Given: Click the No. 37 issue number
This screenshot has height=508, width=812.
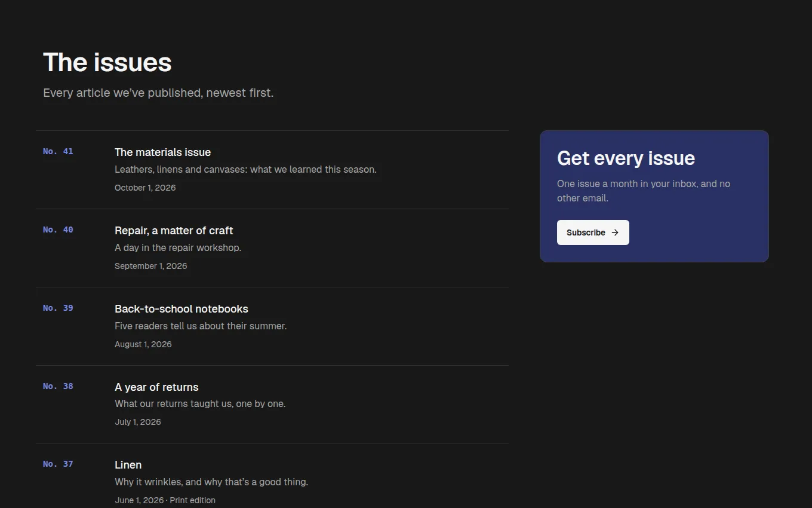Looking at the screenshot, I should 58,464.
